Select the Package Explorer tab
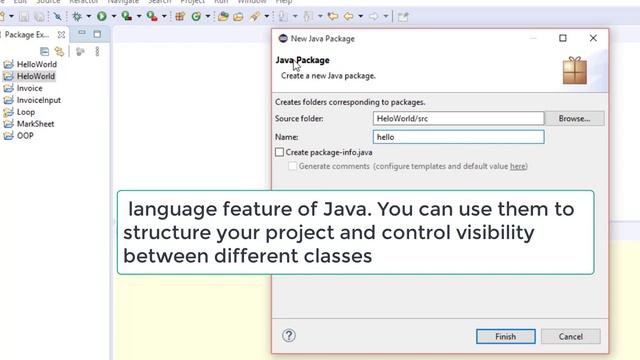Image resolution: width=640 pixels, height=360 pixels. (x=27, y=35)
